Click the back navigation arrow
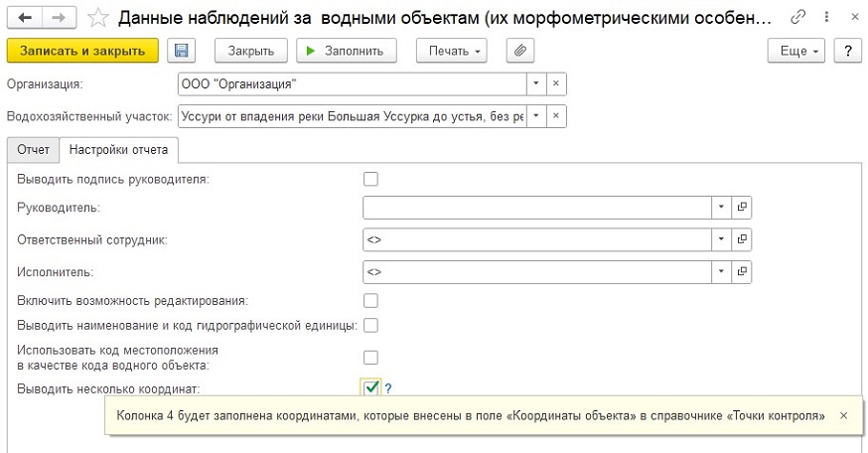 pyautogui.click(x=26, y=18)
